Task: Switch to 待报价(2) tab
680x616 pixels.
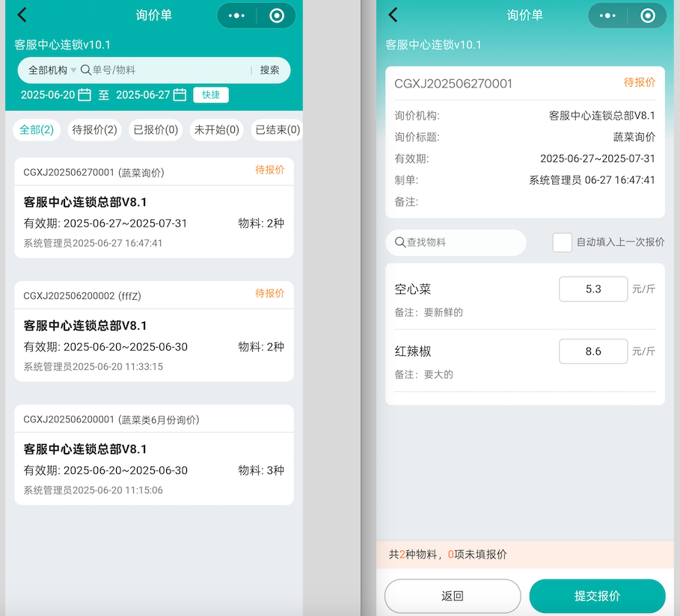Action: pyautogui.click(x=94, y=130)
